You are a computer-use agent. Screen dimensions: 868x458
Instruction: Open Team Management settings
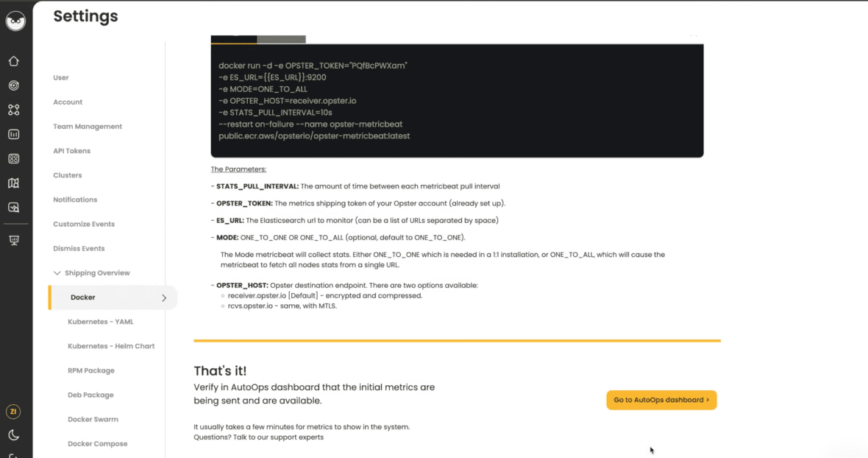pyautogui.click(x=88, y=126)
